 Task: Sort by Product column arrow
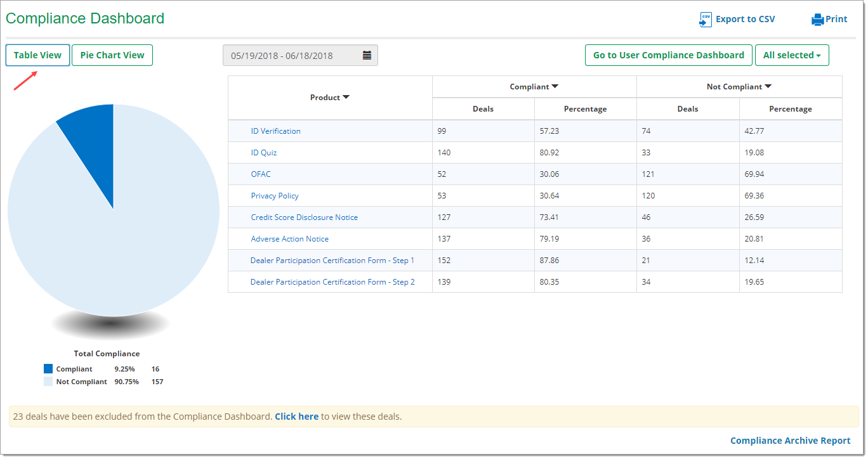point(346,97)
